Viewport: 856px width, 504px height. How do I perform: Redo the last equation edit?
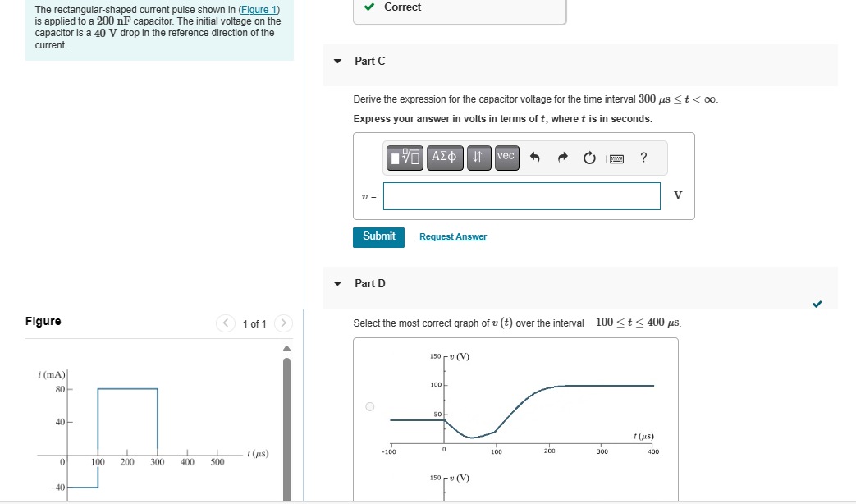pos(562,158)
